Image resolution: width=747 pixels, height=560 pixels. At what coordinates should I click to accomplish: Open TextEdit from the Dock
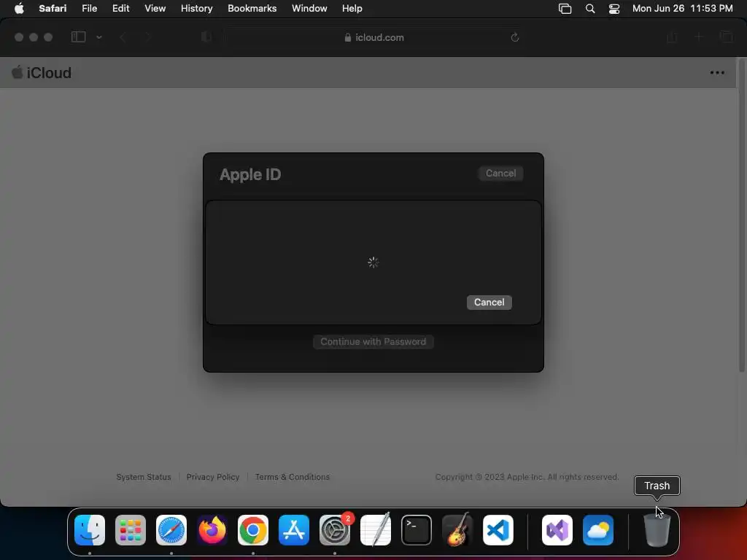376,530
